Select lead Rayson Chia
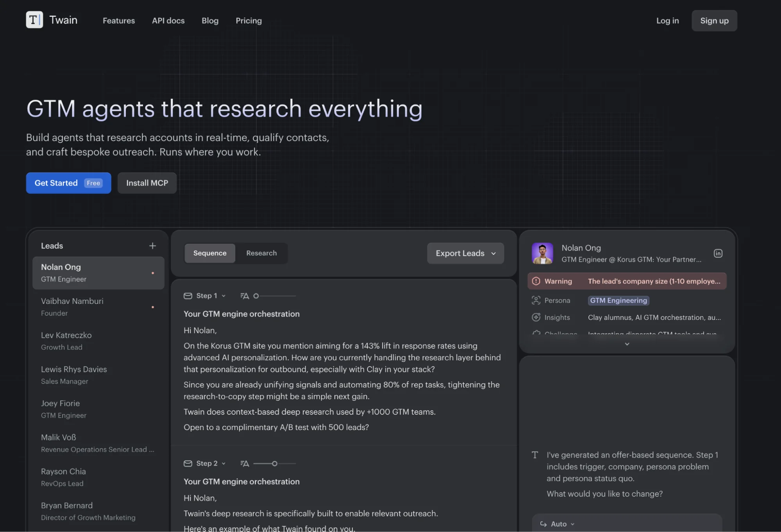 point(98,477)
